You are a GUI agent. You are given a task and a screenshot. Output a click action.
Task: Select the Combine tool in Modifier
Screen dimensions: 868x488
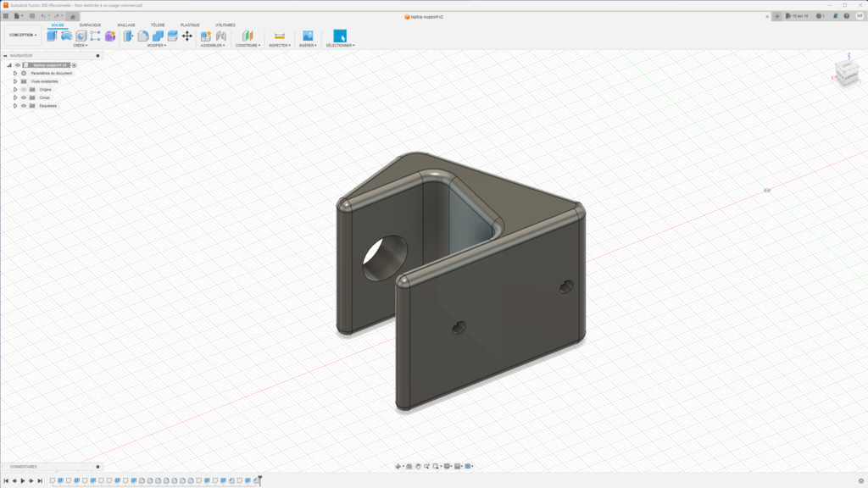pos(158,36)
